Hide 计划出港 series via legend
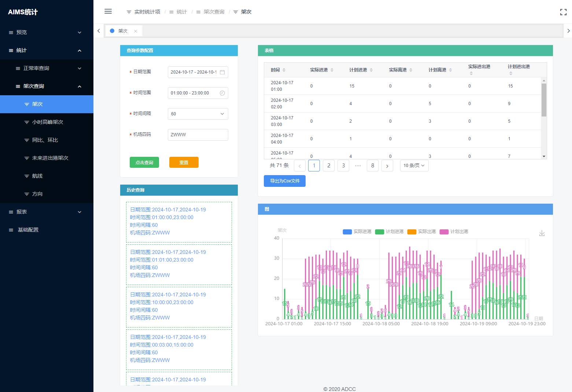The height and width of the screenshot is (392, 572). click(454, 232)
